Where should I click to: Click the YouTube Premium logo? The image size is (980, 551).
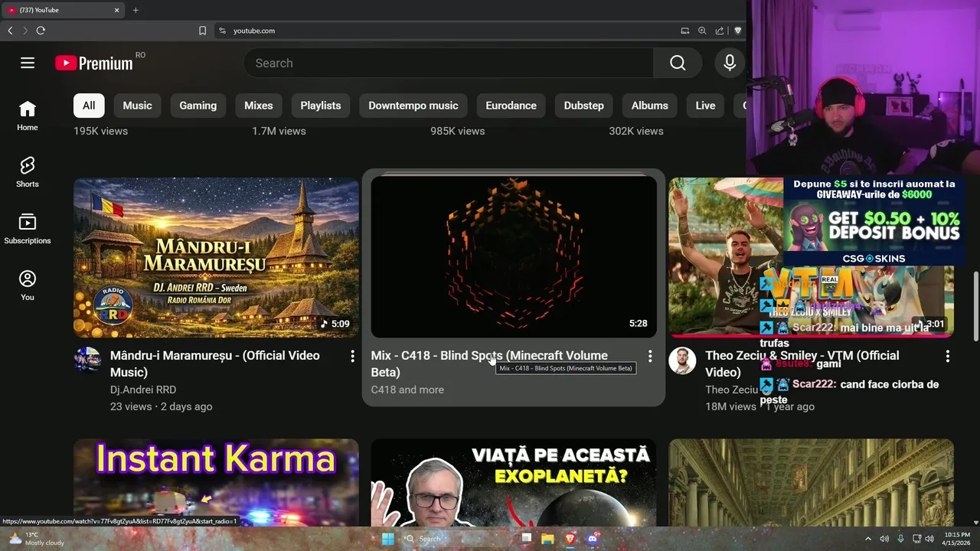(94, 64)
